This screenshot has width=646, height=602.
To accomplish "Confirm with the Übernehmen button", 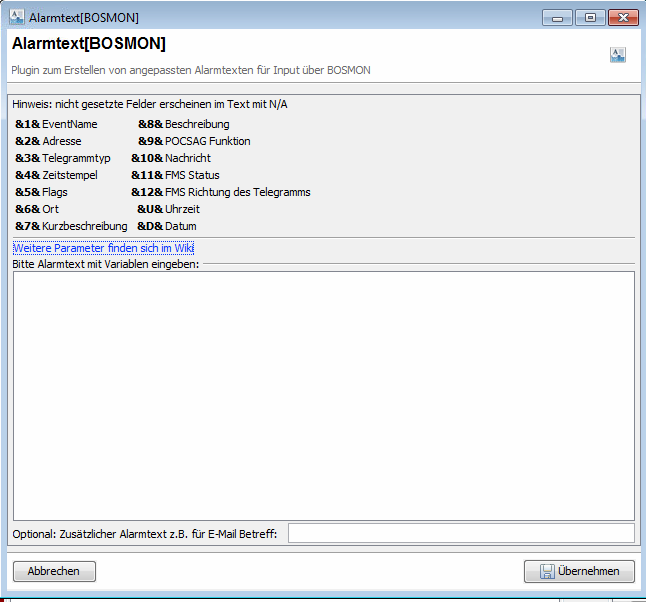I will 579,571.
